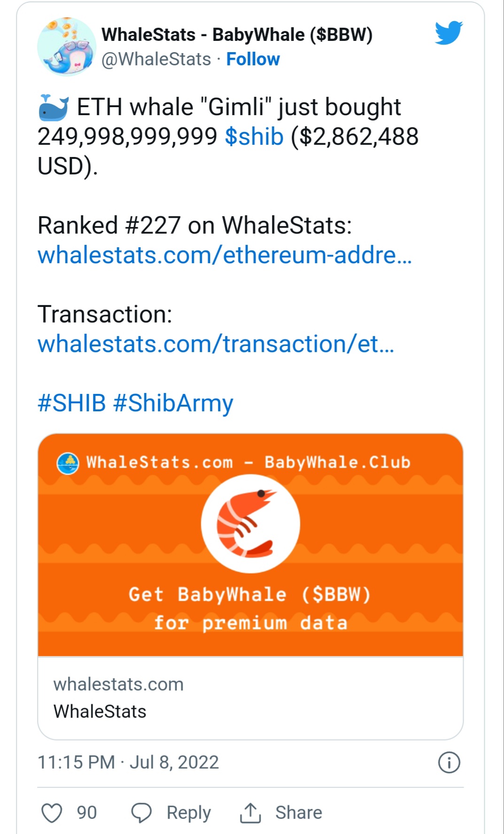Click the share upload arrow icon
Screen dimensions: 504x834
click(250, 813)
